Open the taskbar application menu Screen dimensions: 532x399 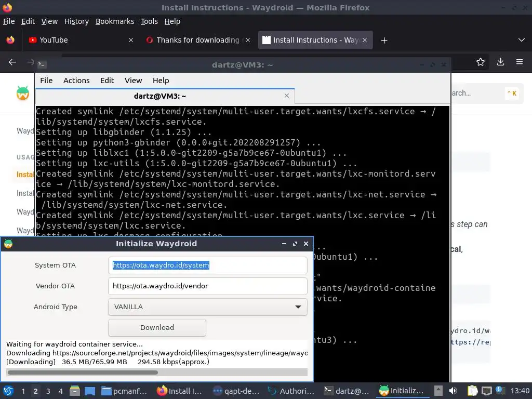(8, 391)
